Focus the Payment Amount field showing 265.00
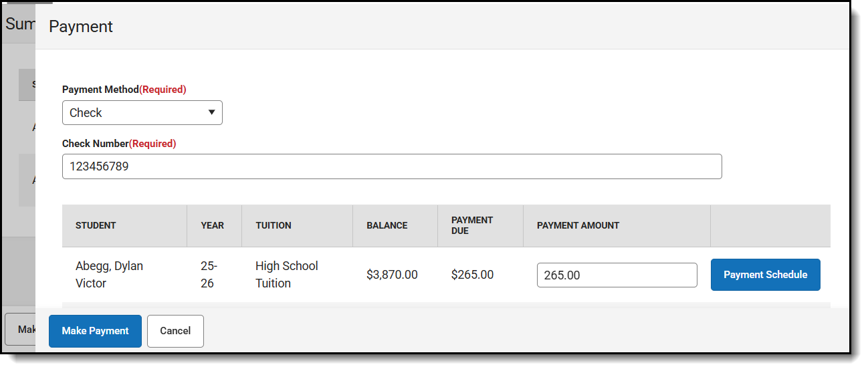 [617, 275]
